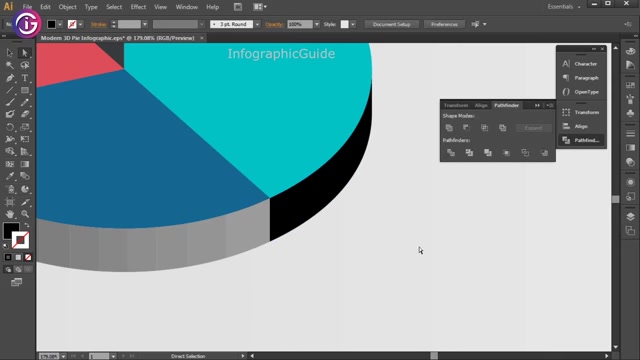
Task: Open the Opacity dropdown arrow
Action: (317, 24)
